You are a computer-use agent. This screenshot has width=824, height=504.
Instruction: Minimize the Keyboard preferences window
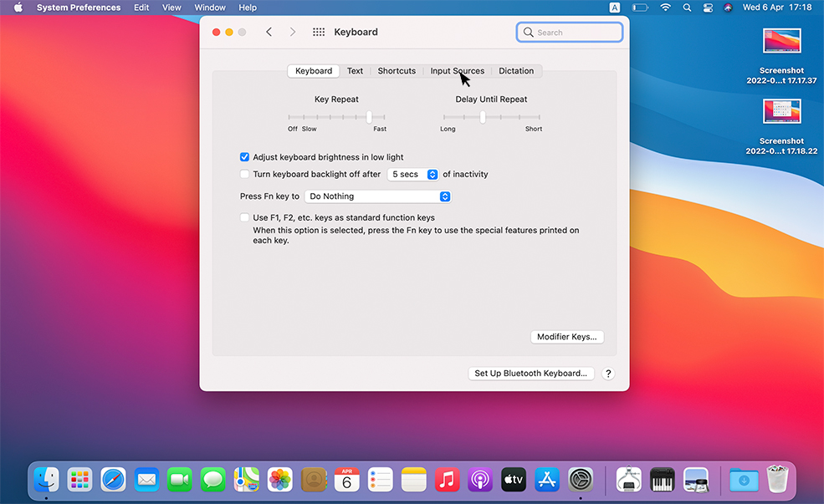pos(229,32)
